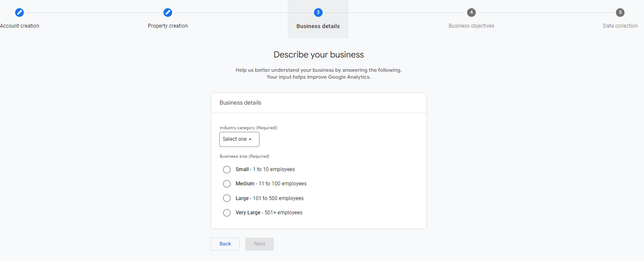The width and height of the screenshot is (644, 261).
Task: Go to the Property creation step label
Action: pos(168,26)
